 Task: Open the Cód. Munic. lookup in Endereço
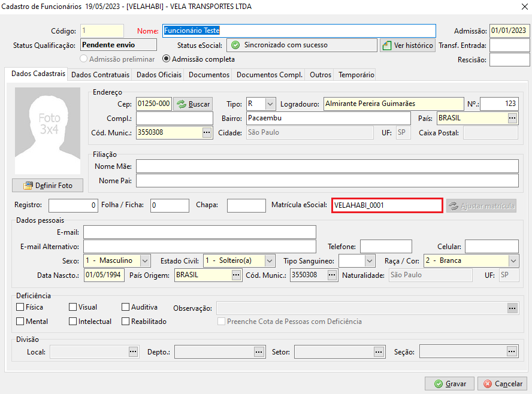point(207,132)
